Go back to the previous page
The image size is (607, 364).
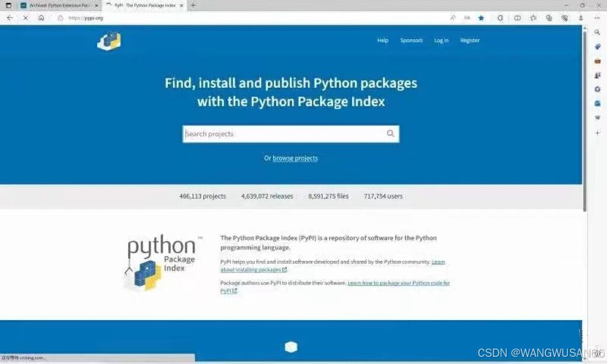[x=10, y=18]
